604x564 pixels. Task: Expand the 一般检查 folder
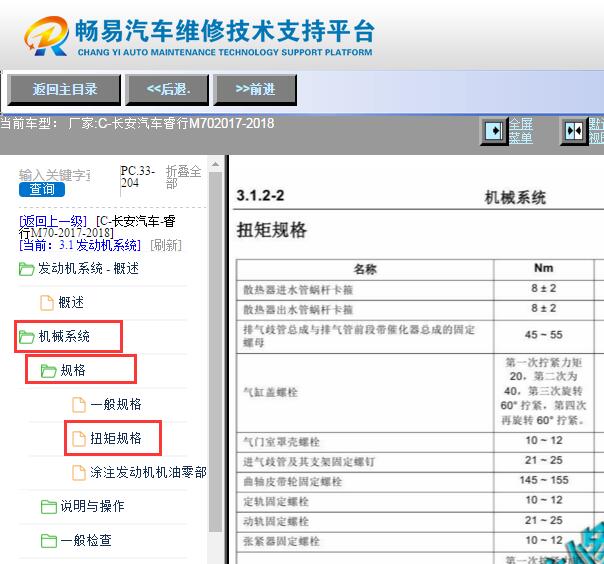click(86, 540)
